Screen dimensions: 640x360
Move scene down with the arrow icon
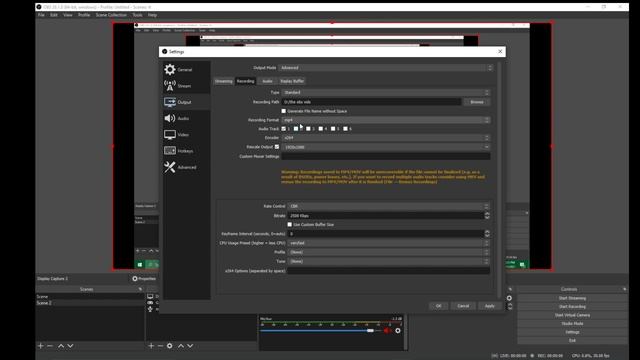pyautogui.click(x=70, y=346)
